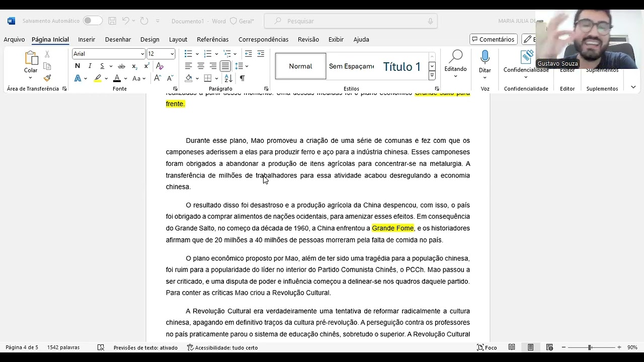Toggle italic (I) formatting
The image size is (644, 362).
pyautogui.click(x=90, y=66)
